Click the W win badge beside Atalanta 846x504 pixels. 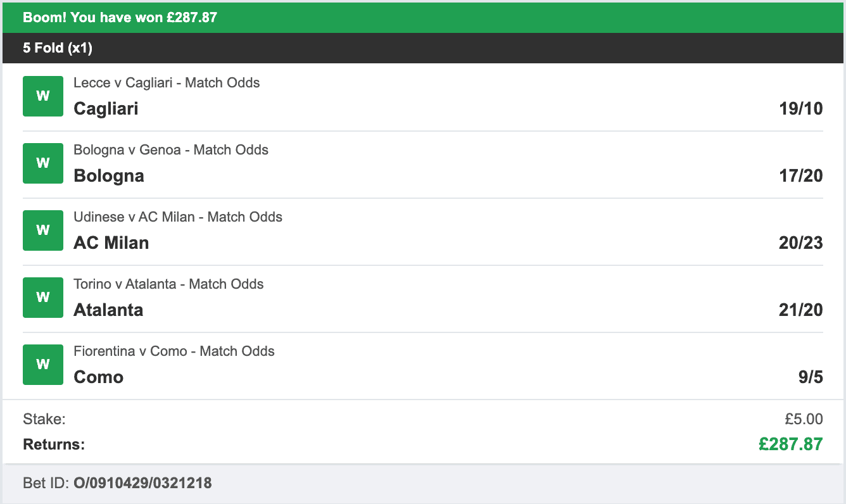click(42, 297)
